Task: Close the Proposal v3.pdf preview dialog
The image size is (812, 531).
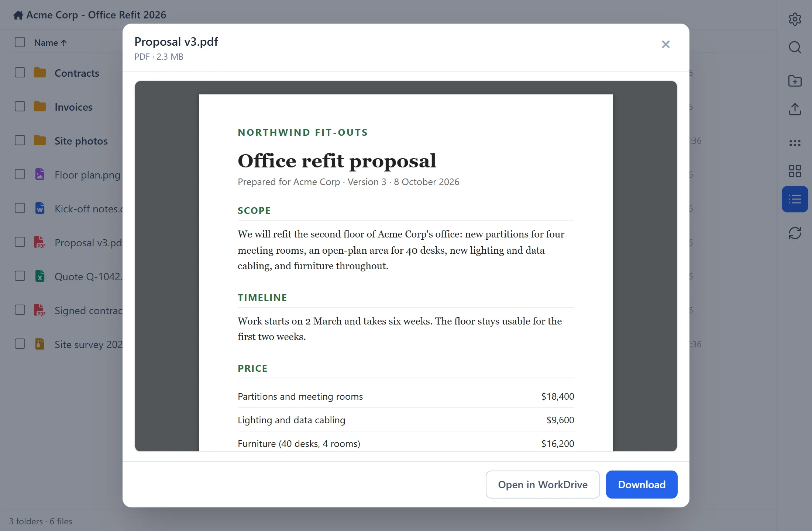Action: point(665,45)
